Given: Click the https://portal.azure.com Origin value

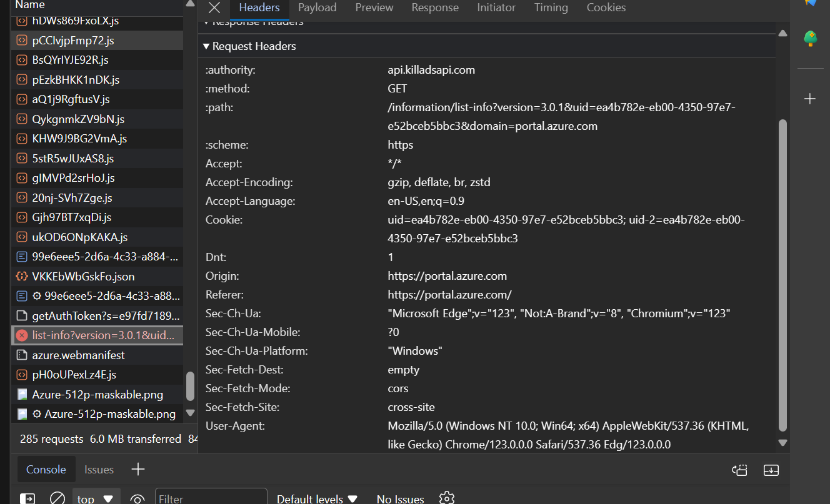Looking at the screenshot, I should [447, 276].
